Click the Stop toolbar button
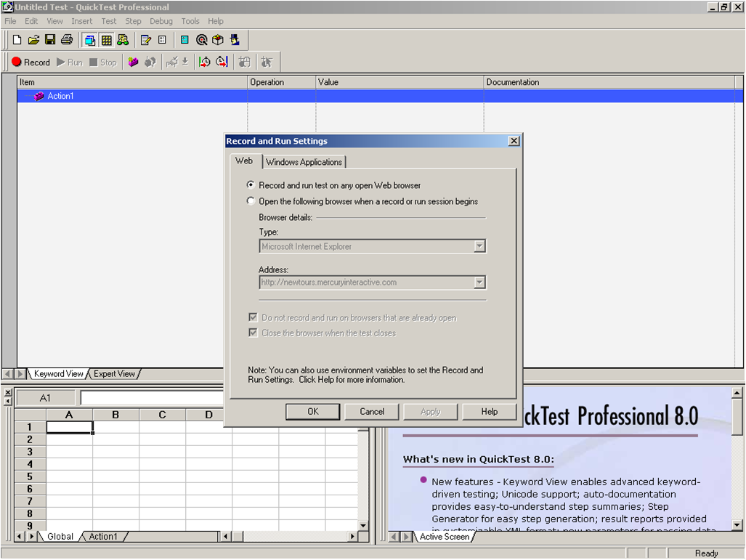Viewport: 746px width, 560px height. pos(102,62)
